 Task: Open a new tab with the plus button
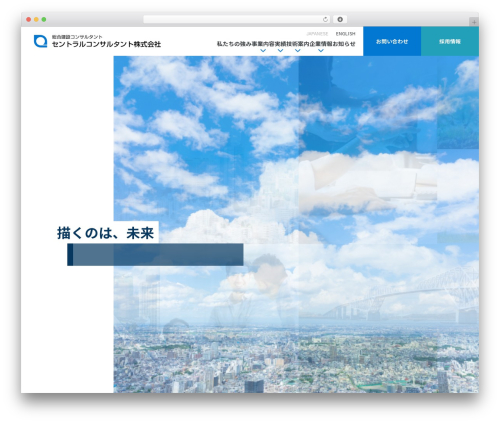474,22
